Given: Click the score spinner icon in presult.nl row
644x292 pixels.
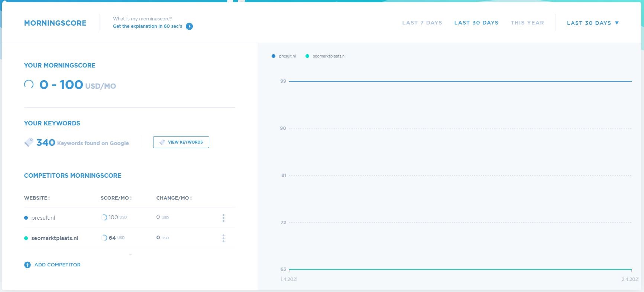Looking at the screenshot, I should point(104,217).
